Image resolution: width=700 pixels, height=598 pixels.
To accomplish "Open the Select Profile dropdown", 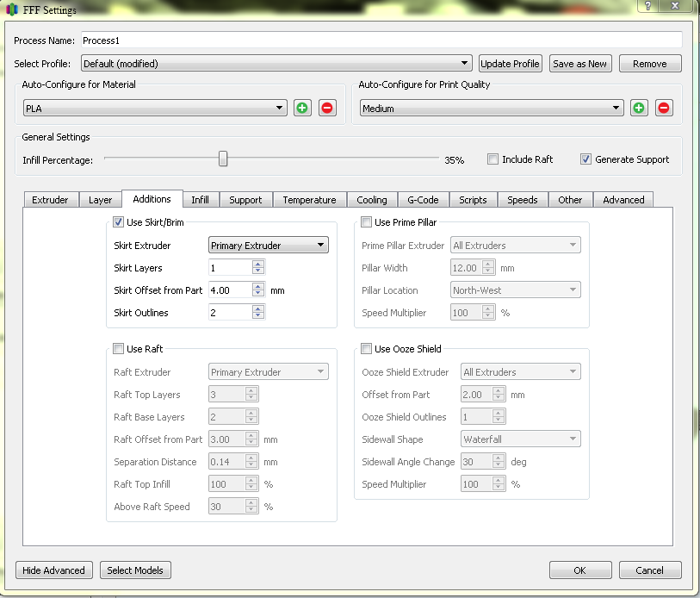I will (x=276, y=64).
